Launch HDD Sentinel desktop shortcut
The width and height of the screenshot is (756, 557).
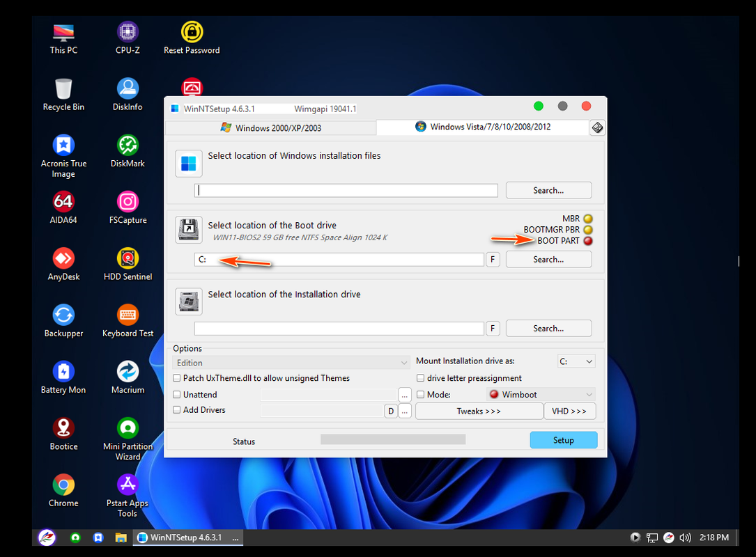pyautogui.click(x=128, y=265)
